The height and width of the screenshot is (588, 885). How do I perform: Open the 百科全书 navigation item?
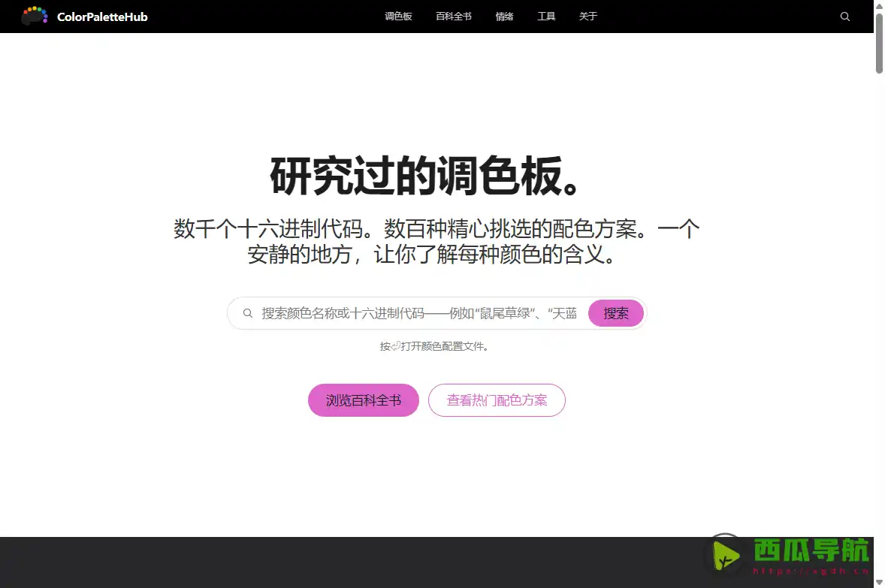454,17
